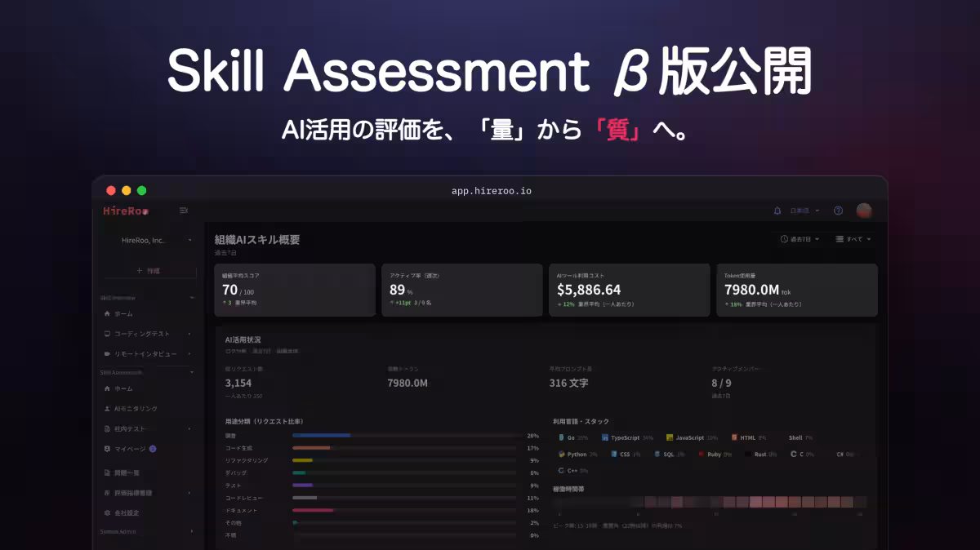
Task: Click the リファクタリング usage bar
Action: pos(302,460)
